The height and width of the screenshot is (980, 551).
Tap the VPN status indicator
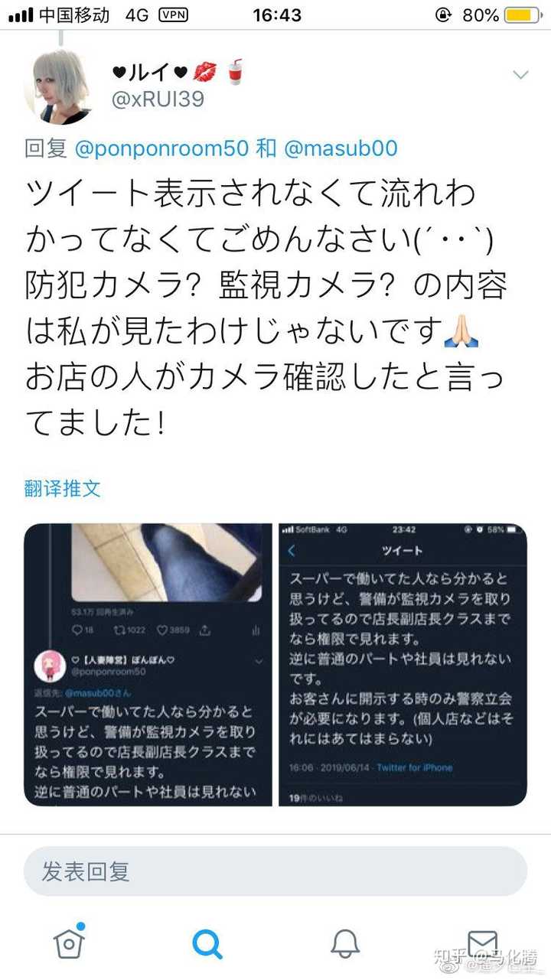(x=173, y=15)
